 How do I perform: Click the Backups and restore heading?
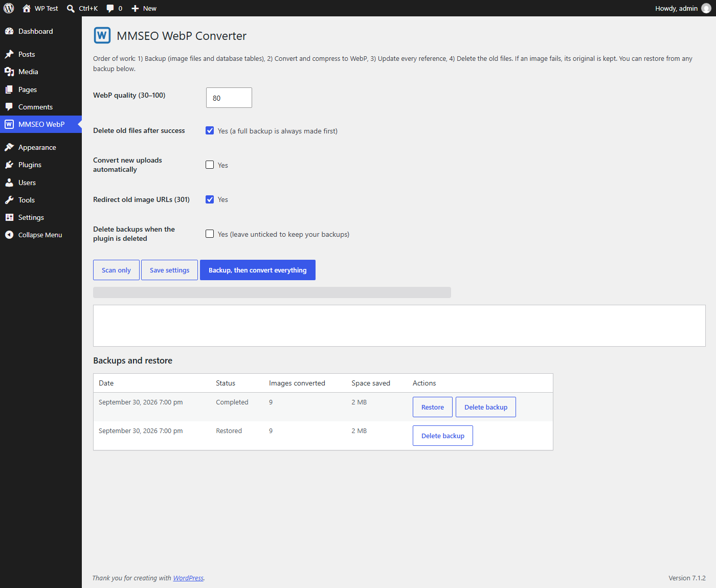tap(133, 360)
